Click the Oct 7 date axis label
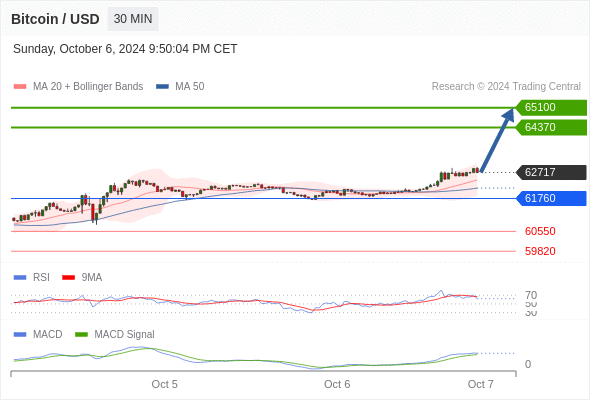The image size is (590, 400). [481, 384]
